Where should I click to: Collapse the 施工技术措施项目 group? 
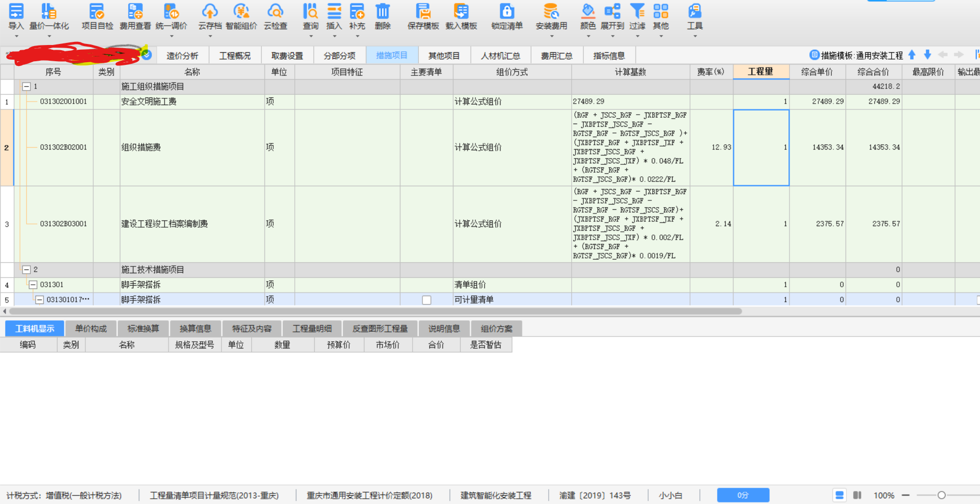[26, 270]
